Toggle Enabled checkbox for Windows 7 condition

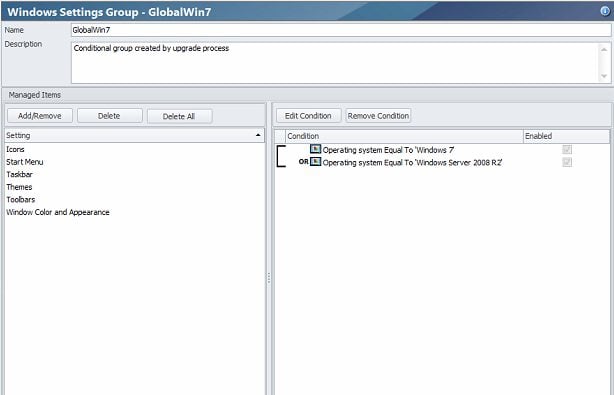click(x=567, y=150)
